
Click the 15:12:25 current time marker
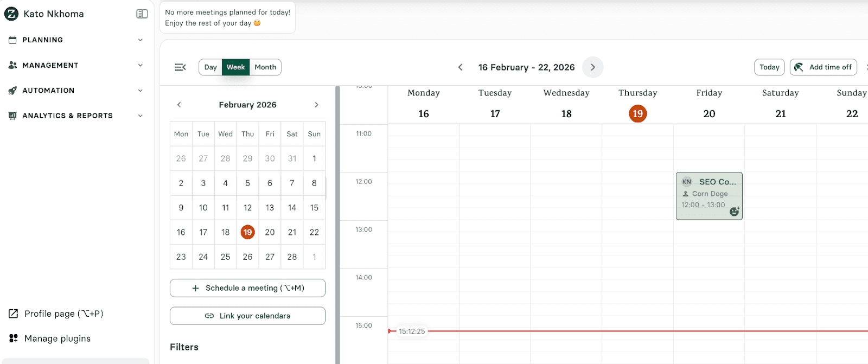coord(412,331)
